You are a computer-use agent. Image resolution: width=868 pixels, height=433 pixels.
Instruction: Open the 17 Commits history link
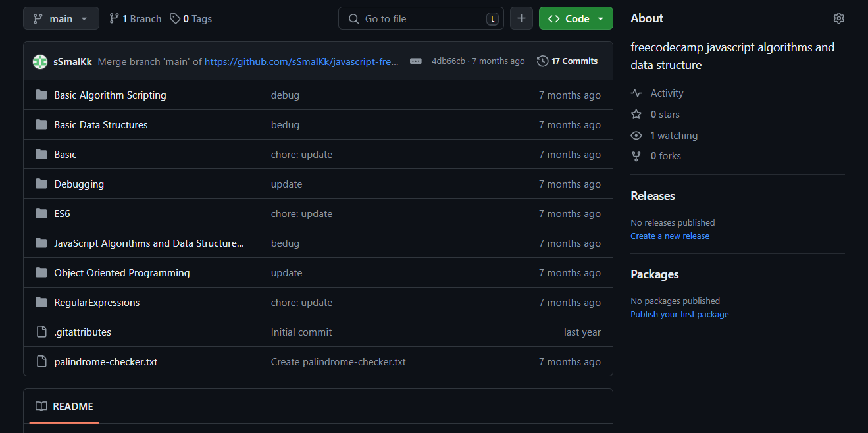coord(567,61)
